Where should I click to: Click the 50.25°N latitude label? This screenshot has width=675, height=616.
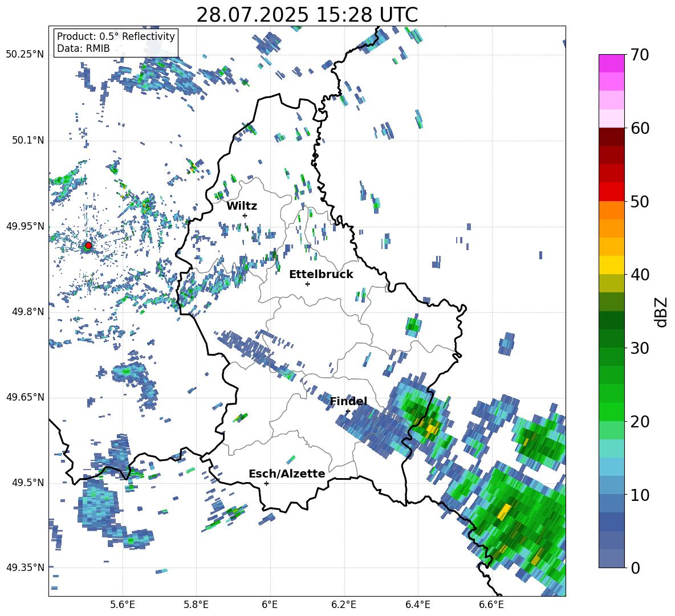click(25, 55)
